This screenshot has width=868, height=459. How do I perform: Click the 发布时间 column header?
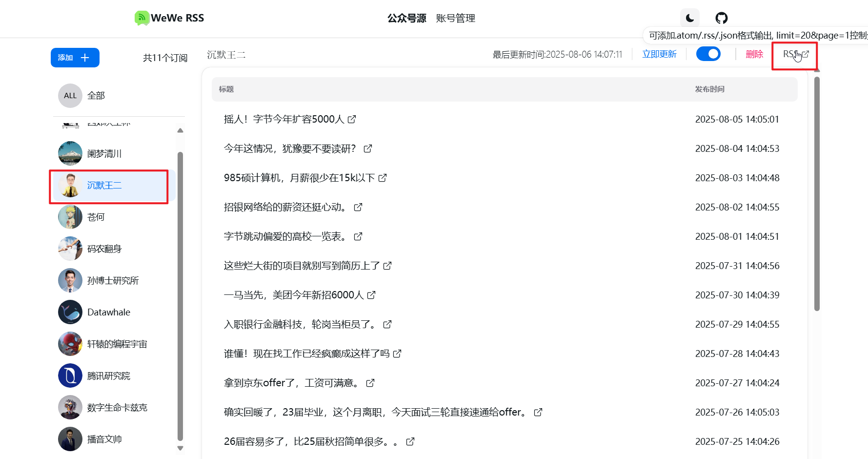click(709, 89)
